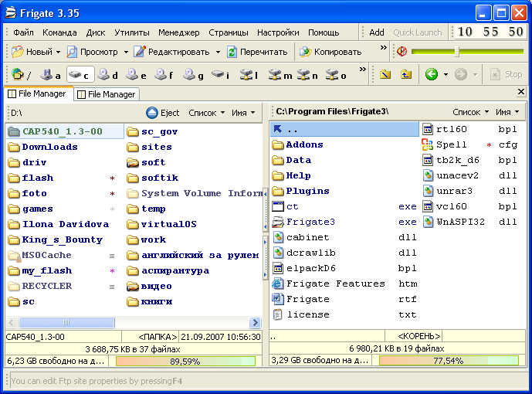Select Frigate3 exe file icon

tap(277, 222)
